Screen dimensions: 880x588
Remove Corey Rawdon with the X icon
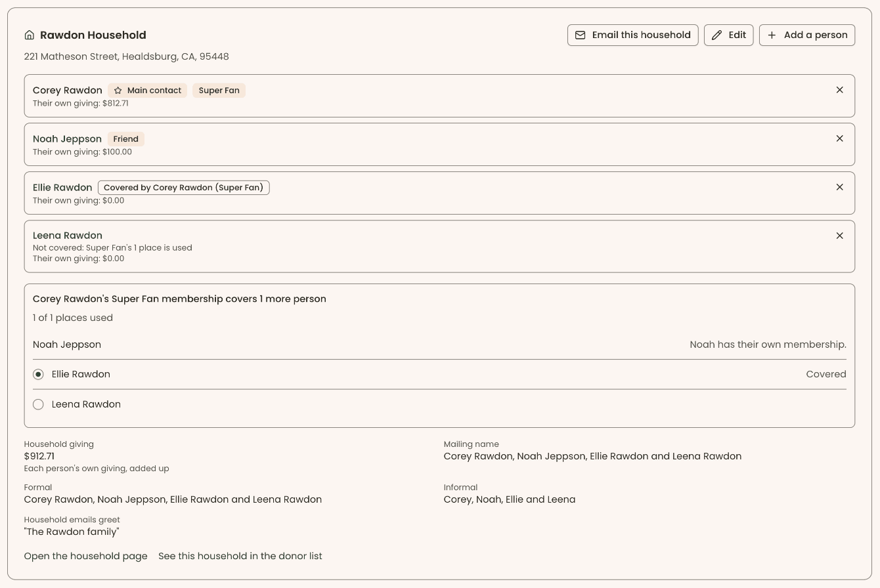pyautogui.click(x=839, y=90)
